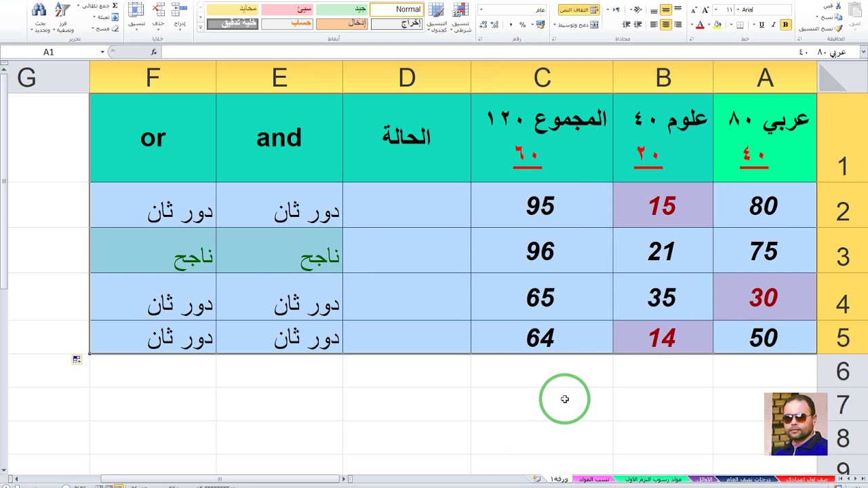
Task: Click accounting number format icon
Action: [540, 24]
